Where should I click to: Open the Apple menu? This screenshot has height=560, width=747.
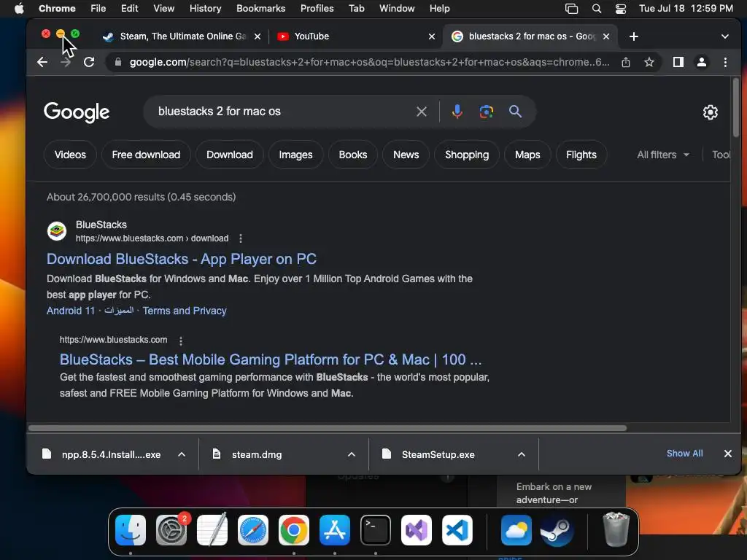click(19, 9)
